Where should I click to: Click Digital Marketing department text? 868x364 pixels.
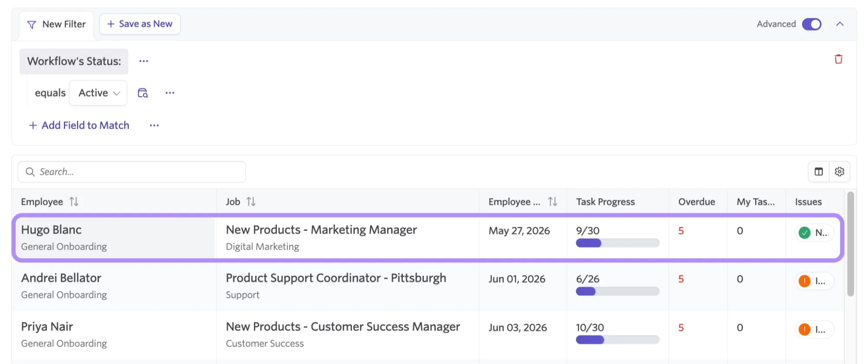point(263,247)
